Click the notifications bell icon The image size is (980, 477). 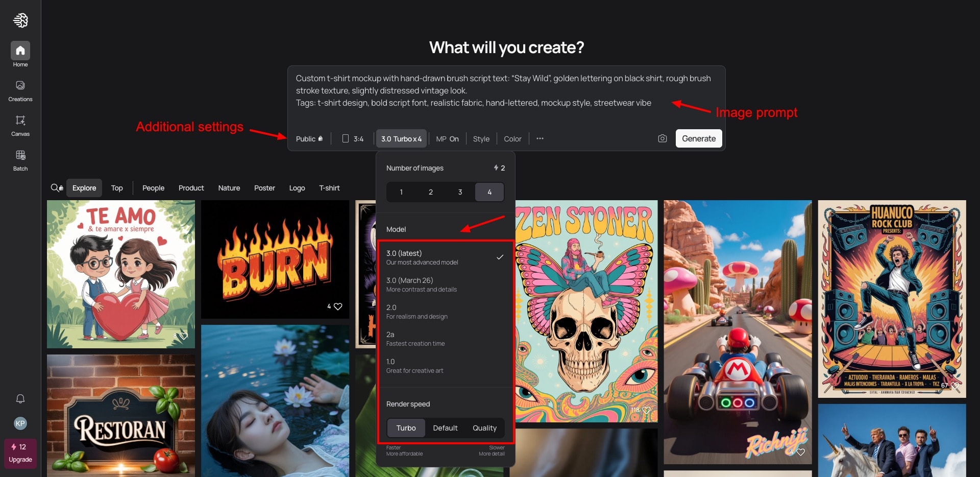20,399
